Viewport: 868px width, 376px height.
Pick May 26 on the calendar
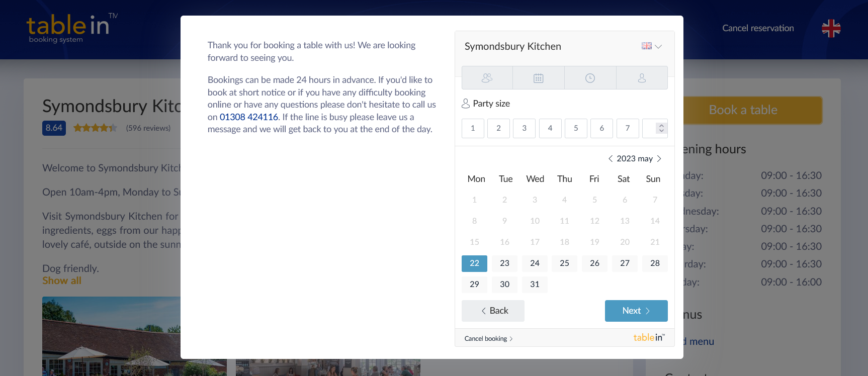594,263
